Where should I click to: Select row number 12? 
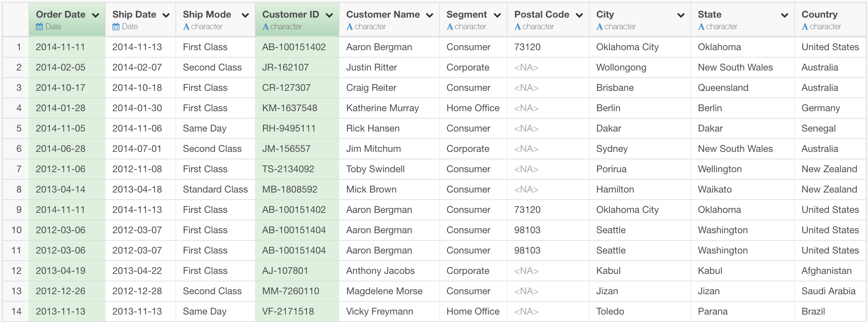(16, 271)
